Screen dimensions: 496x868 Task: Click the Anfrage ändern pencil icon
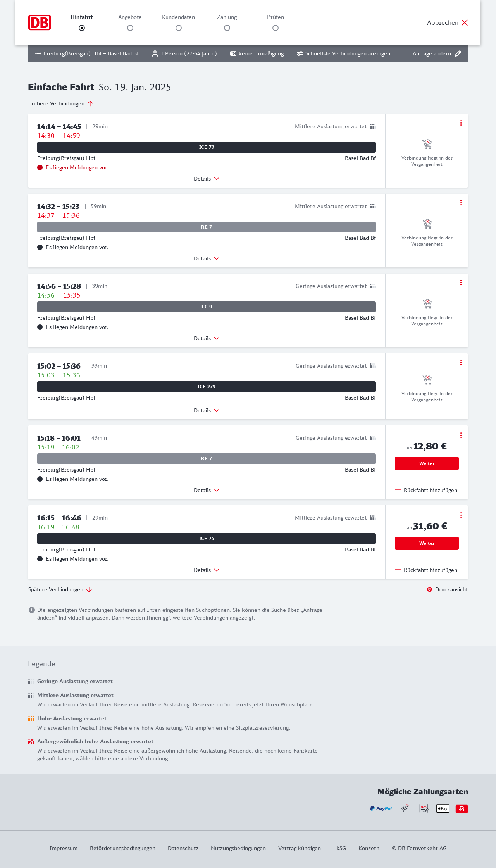(458, 53)
